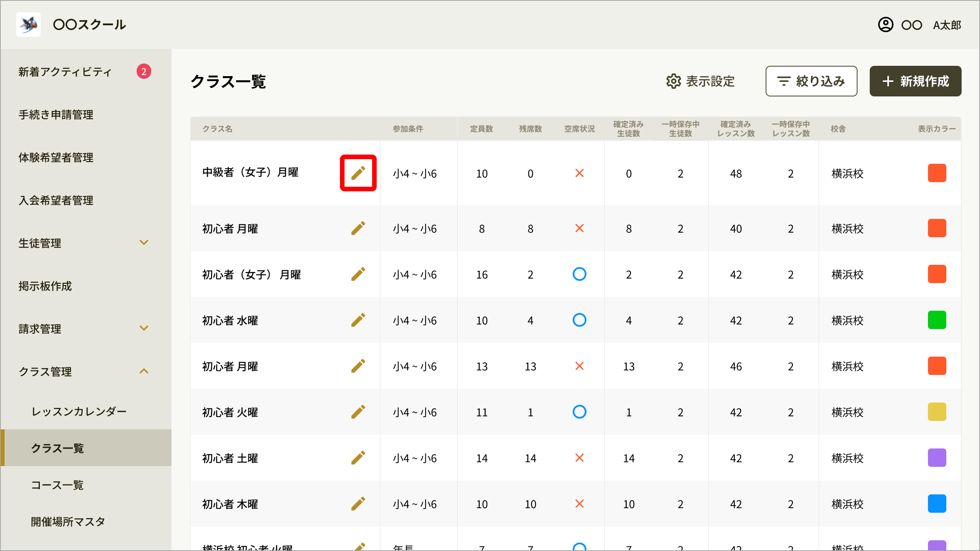Click edit pencil for 中級者（女子）月曜

[x=358, y=173]
